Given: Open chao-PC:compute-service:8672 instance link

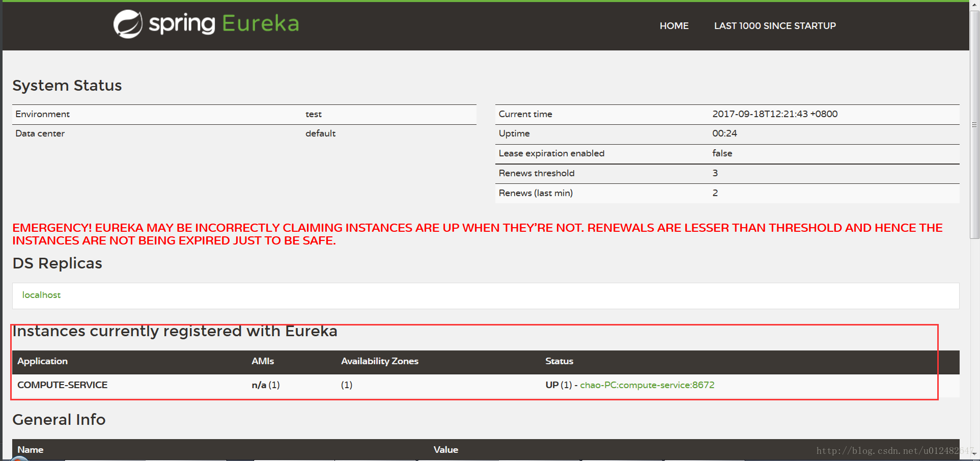Looking at the screenshot, I should click(x=647, y=385).
